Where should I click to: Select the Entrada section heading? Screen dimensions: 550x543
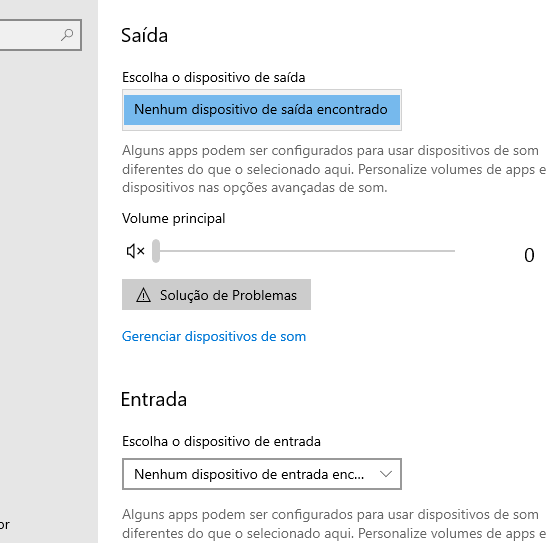tap(154, 399)
